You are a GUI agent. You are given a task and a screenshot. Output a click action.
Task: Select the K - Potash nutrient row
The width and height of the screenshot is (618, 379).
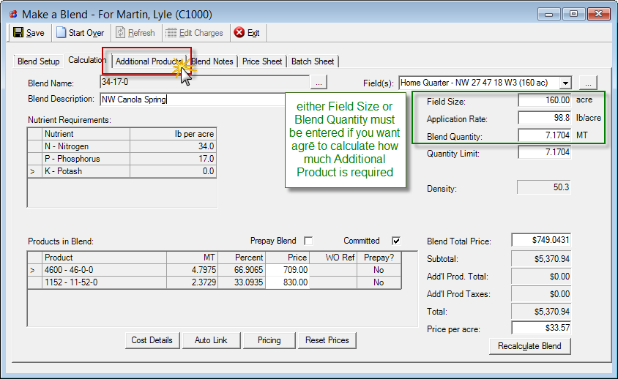(x=122, y=171)
